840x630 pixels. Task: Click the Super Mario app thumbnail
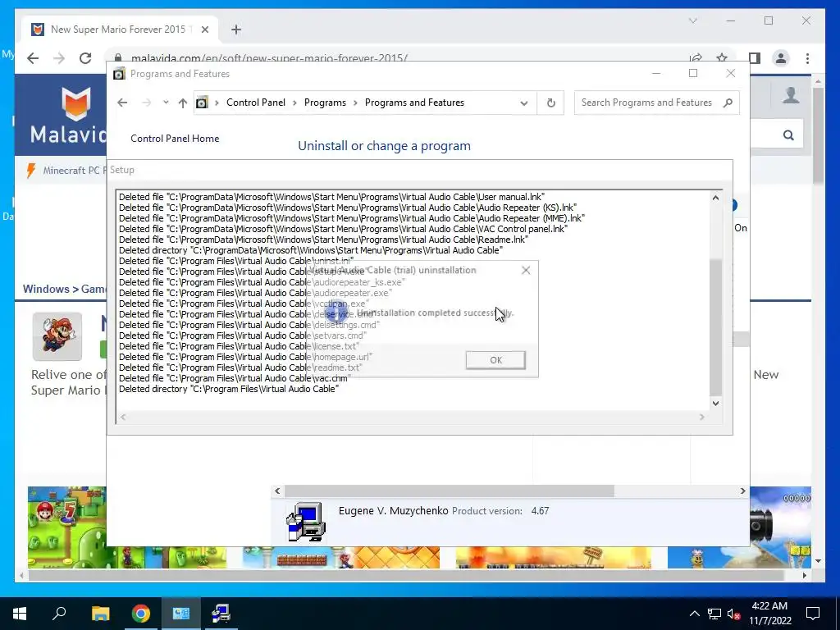[57, 336]
